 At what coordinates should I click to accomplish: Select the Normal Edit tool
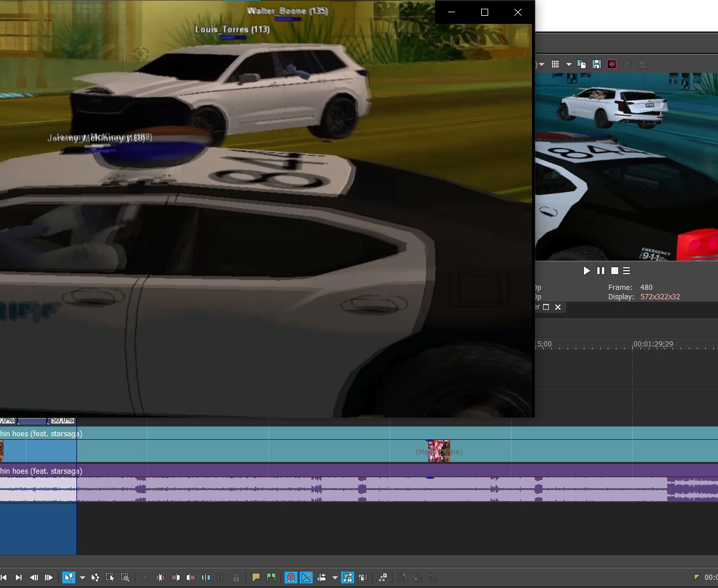pyautogui.click(x=69, y=577)
